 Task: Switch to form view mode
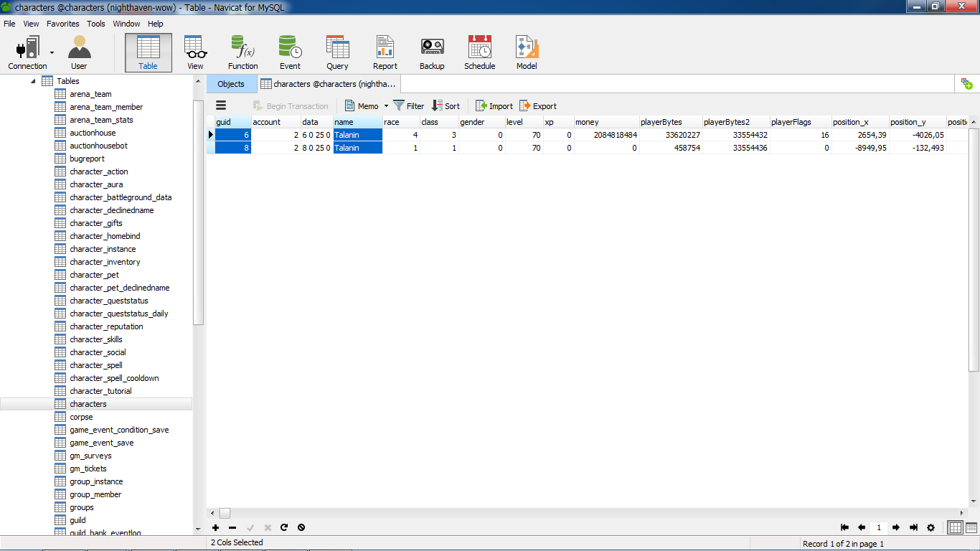coord(971,527)
